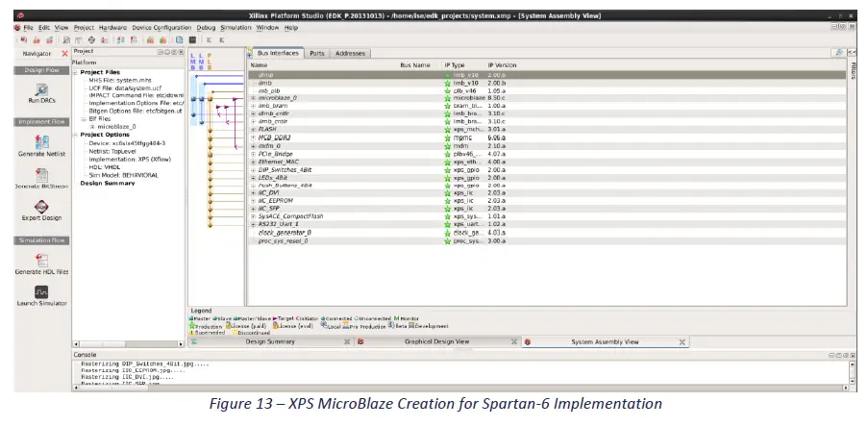Collapse the Elf Files tree node
The height and width of the screenshot is (427, 868).
pos(85,119)
